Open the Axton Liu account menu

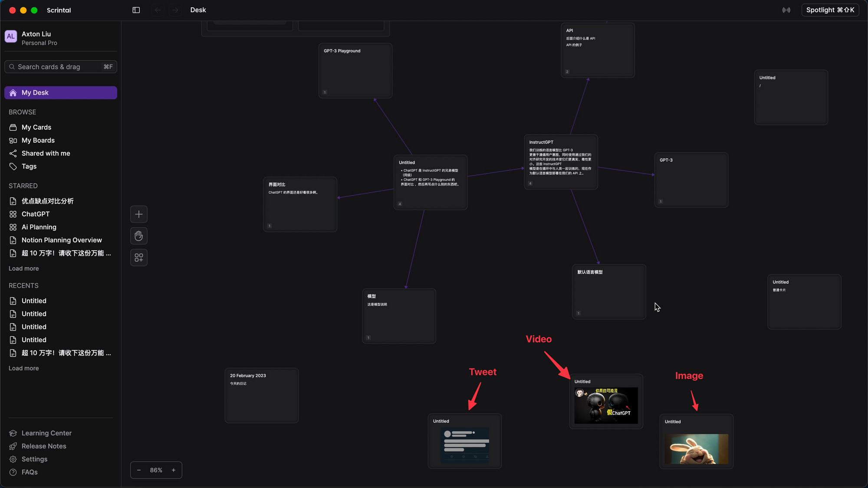pos(39,38)
